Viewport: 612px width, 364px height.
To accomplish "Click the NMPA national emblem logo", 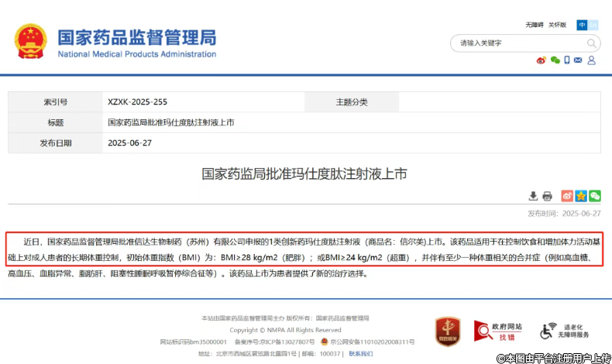I will [30, 43].
